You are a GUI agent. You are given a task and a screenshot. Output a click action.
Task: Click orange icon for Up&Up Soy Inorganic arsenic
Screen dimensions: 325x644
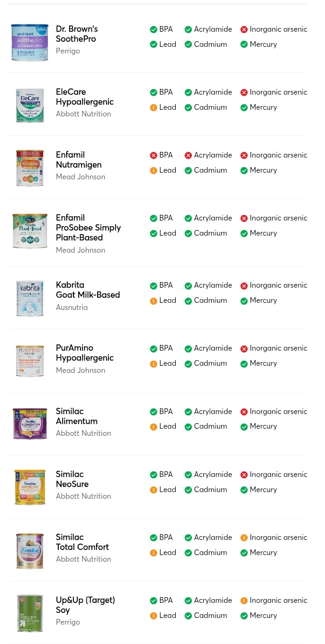click(244, 601)
